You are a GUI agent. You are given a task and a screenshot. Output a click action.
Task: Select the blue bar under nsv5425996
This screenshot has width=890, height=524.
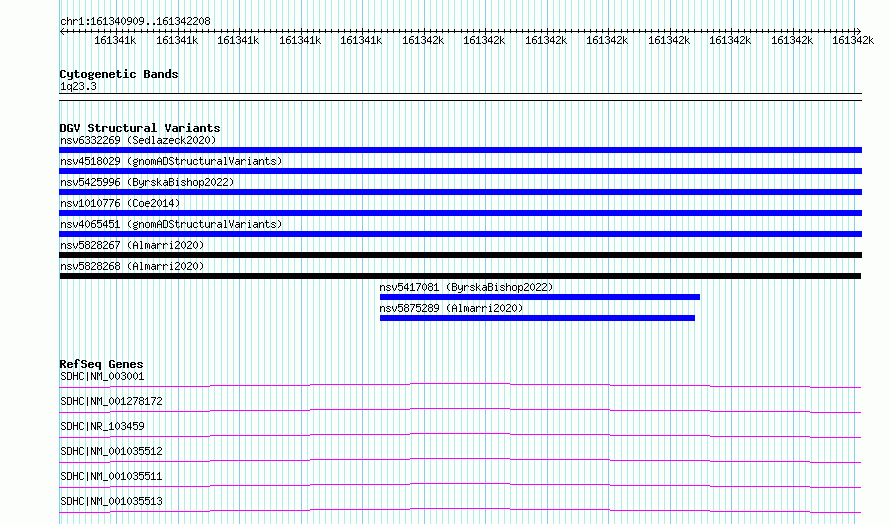click(x=460, y=192)
